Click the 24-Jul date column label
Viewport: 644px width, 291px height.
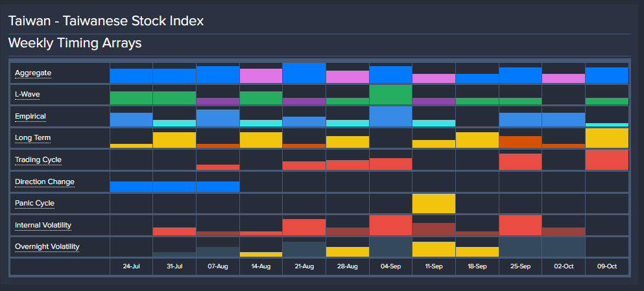click(131, 266)
